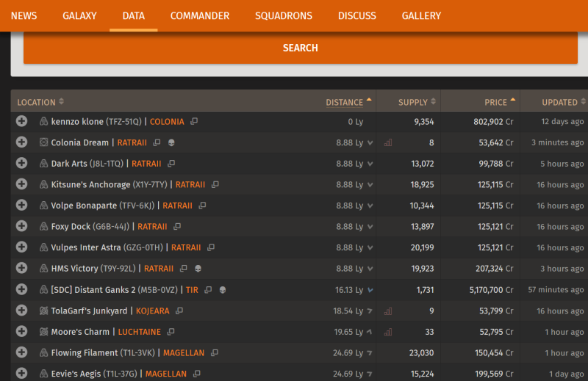Screen dimensions: 588x381
Task: Copy icon beside TIR system
Action: coord(208,289)
